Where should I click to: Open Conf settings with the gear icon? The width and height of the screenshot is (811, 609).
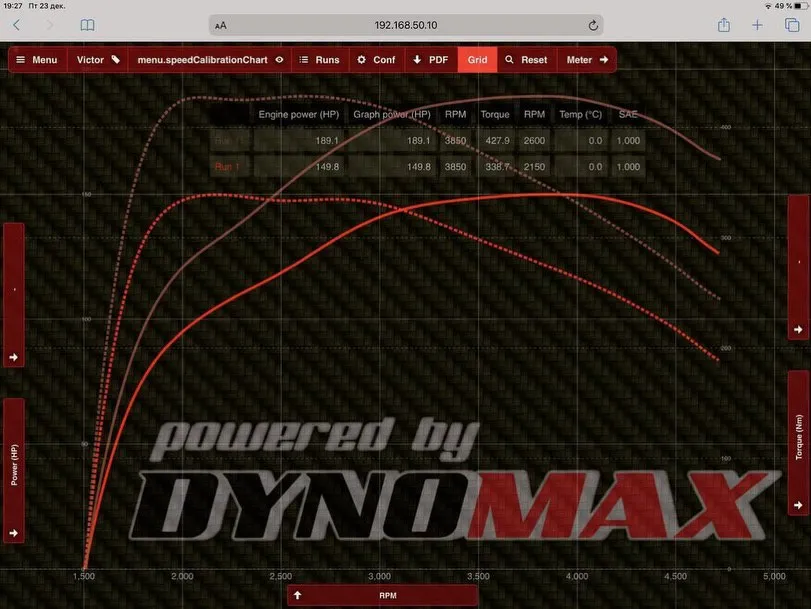[376, 60]
